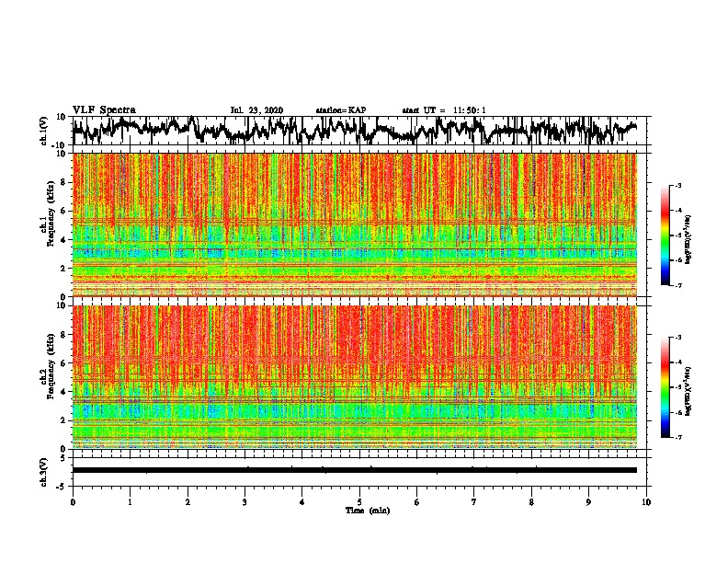
Task: Click time axis tick label '8'
Action: click(531, 502)
